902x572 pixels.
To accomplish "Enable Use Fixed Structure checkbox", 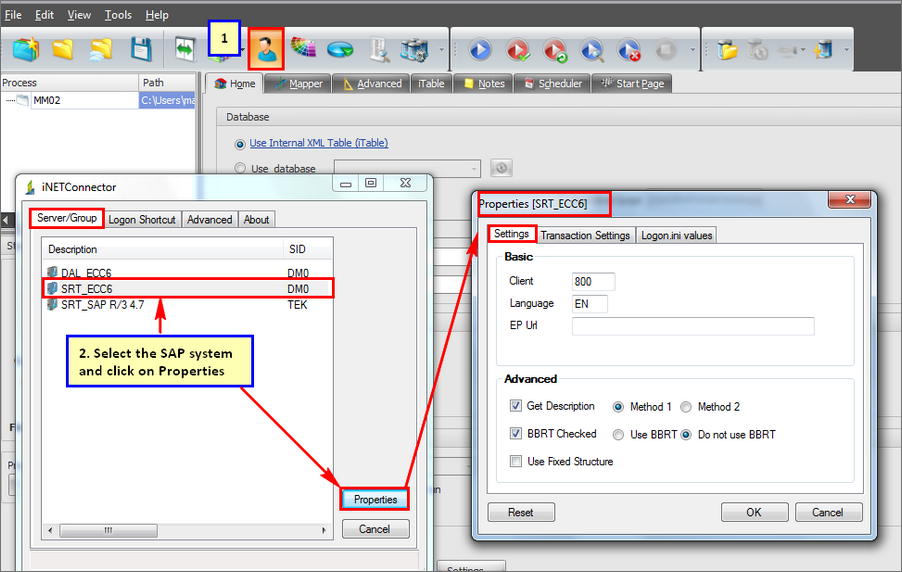I will [x=515, y=461].
